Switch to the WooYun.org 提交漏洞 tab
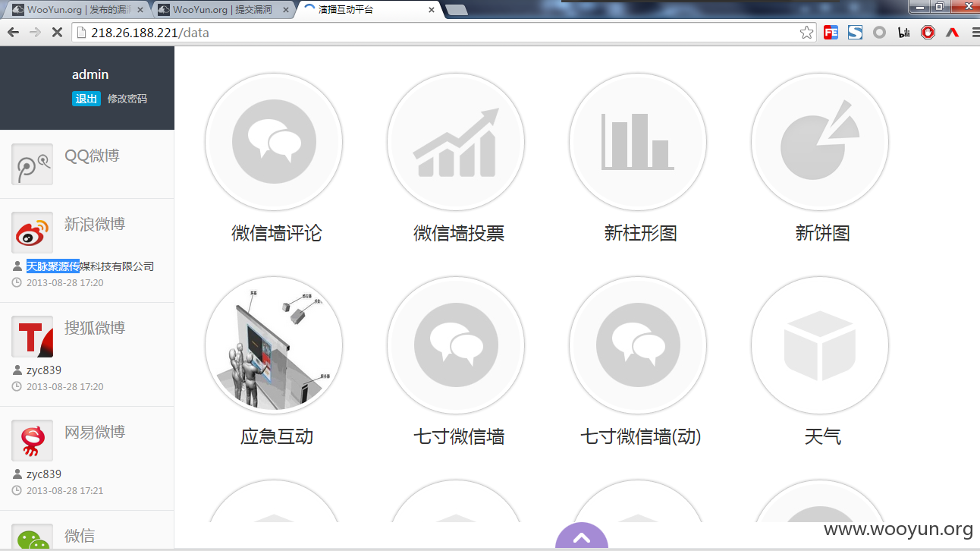 tap(223, 10)
